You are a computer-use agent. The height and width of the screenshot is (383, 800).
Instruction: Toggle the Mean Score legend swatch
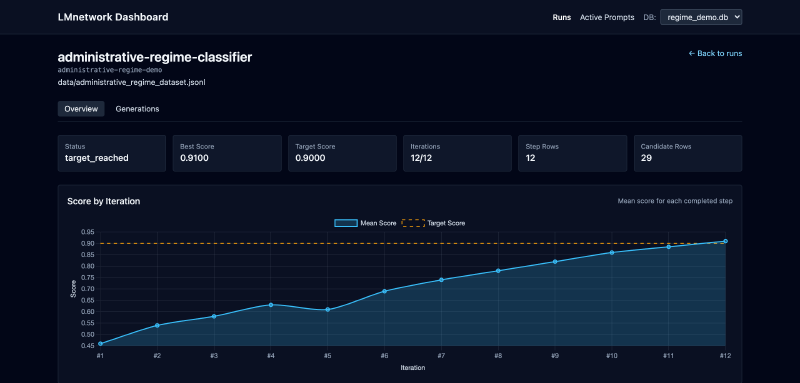tap(346, 223)
